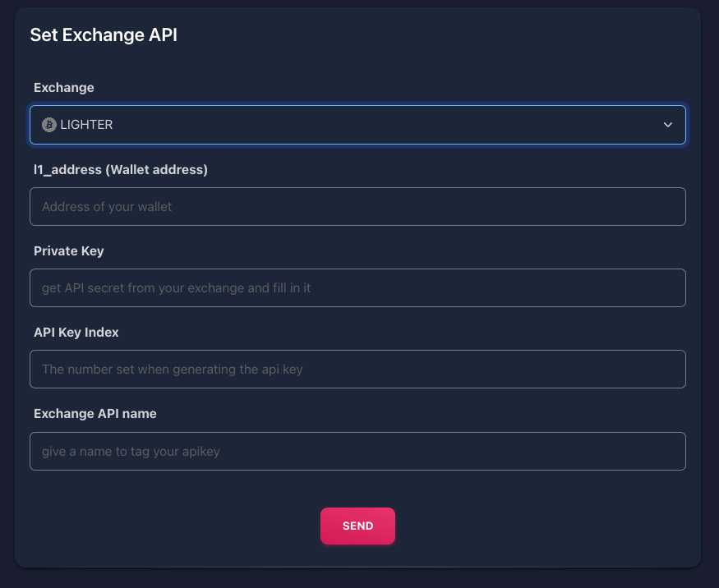The image size is (719, 588).
Task: Focus the l1_address wallet address field
Action: pyautogui.click(x=357, y=206)
